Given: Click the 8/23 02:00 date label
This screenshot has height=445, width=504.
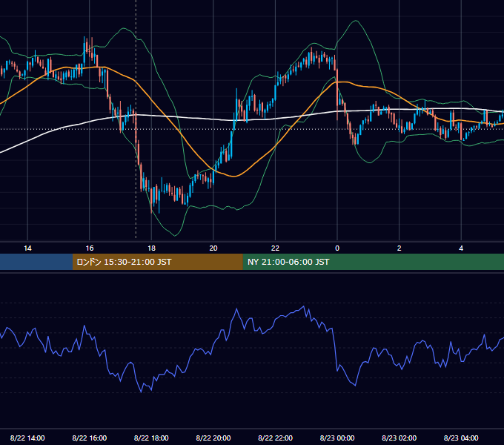Looking at the screenshot, I should 399,438.
